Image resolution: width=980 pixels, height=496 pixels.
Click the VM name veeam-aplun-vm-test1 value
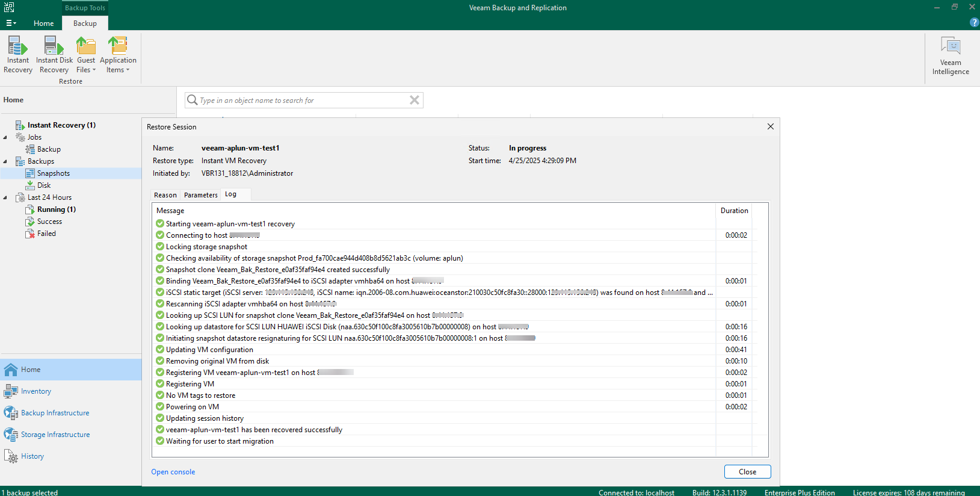(x=240, y=148)
